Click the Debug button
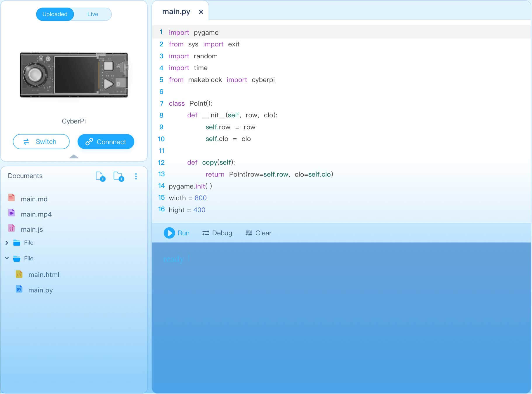This screenshot has width=532, height=394. click(217, 233)
